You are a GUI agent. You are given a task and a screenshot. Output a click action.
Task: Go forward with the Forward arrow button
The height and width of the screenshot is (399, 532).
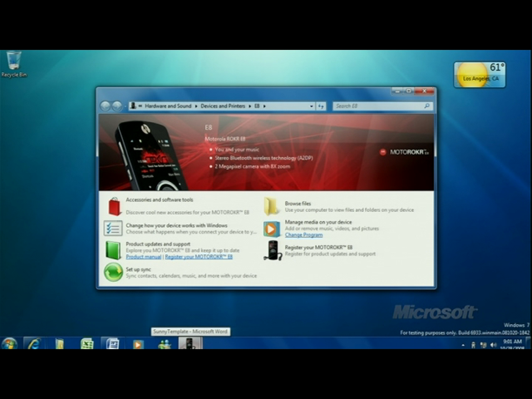(x=117, y=106)
